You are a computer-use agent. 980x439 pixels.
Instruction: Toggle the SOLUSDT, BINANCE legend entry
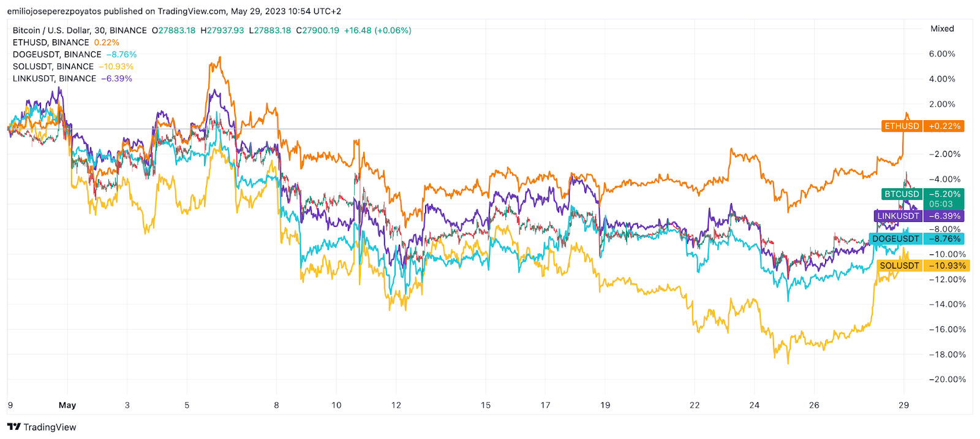(x=53, y=66)
